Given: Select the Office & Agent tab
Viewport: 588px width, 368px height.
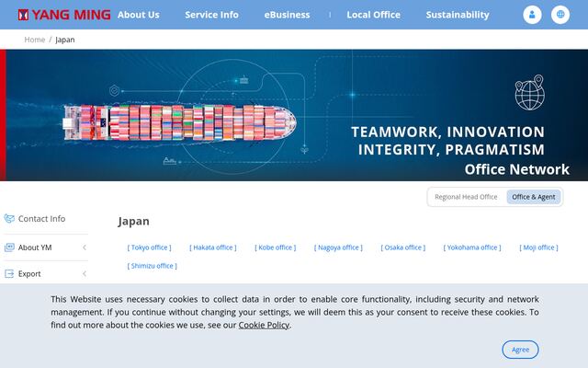Looking at the screenshot, I should (x=534, y=197).
